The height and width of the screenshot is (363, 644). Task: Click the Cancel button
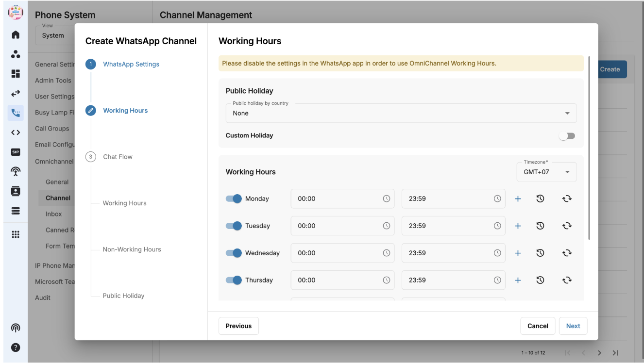point(538,326)
